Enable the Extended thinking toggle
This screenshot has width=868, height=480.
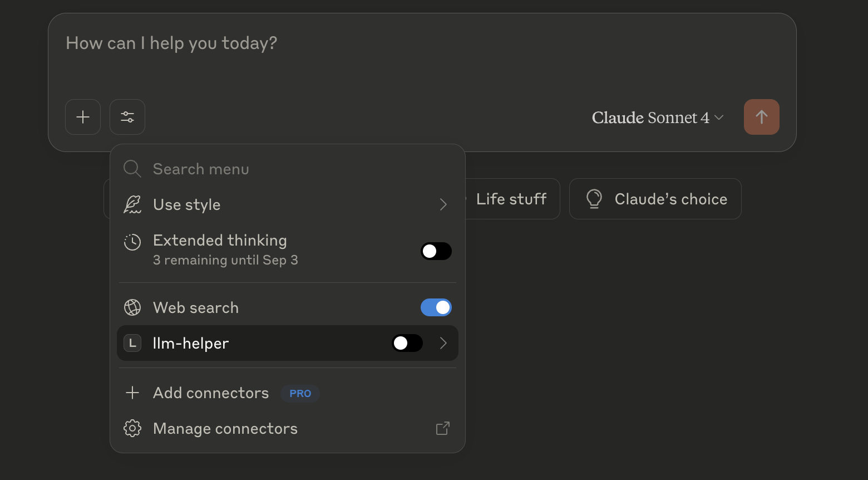pyautogui.click(x=436, y=251)
